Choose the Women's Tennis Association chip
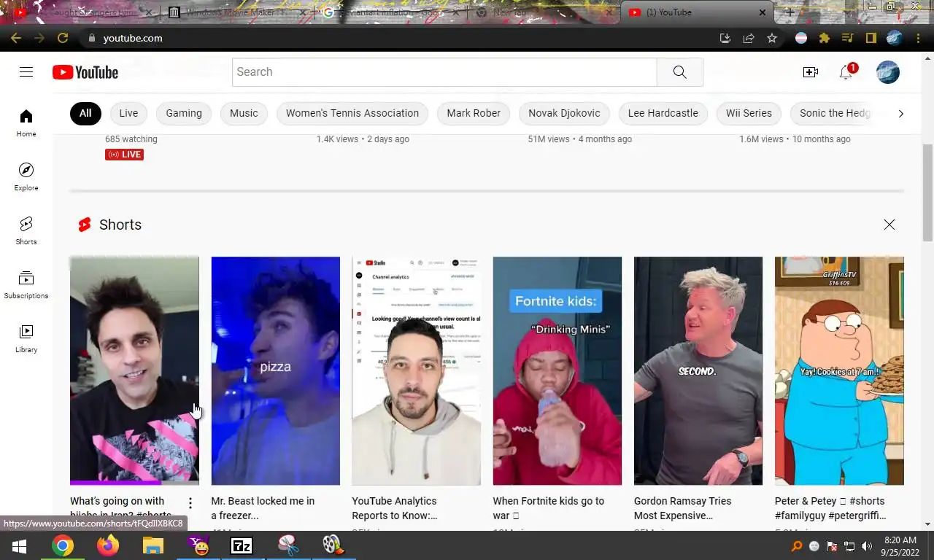 click(352, 113)
